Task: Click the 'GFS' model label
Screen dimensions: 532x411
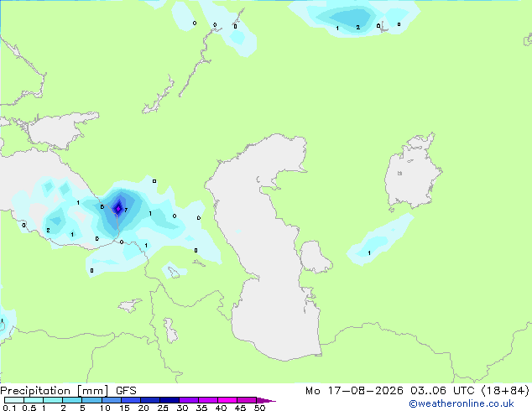Action: 126,391
